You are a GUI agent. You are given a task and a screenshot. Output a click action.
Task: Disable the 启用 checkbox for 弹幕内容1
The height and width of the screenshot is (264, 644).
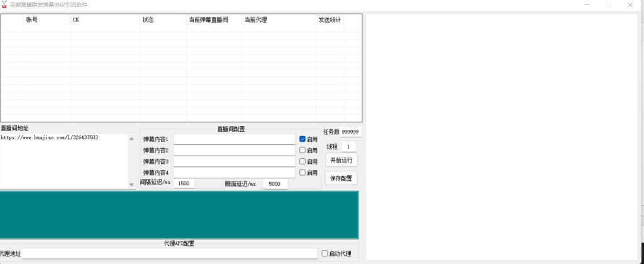tap(303, 139)
